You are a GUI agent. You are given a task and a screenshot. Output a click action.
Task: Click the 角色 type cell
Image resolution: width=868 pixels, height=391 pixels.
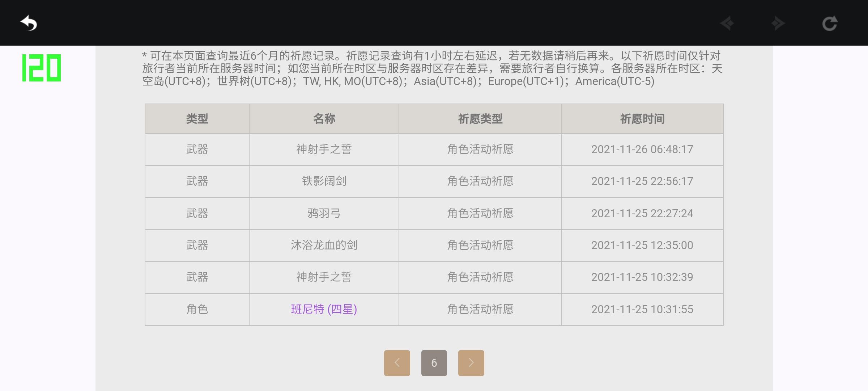pos(197,309)
